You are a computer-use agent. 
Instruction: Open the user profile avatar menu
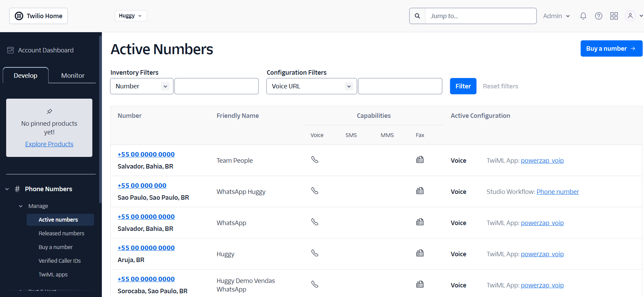tap(630, 16)
